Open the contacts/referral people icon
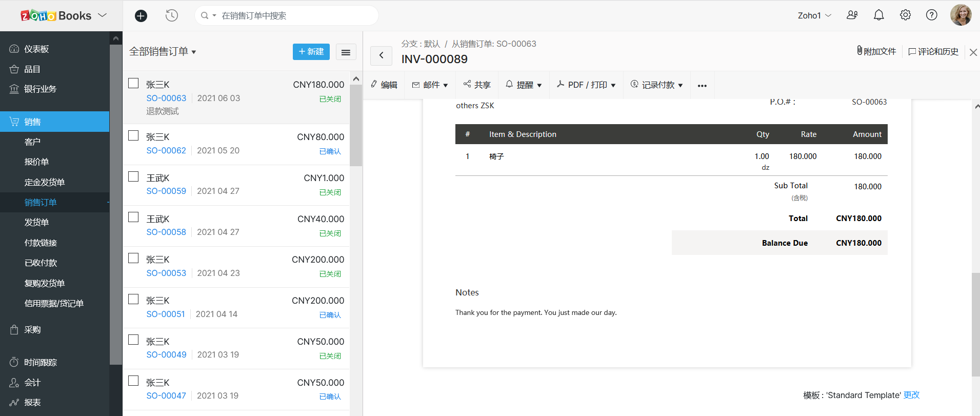The height and width of the screenshot is (416, 980). click(x=852, y=15)
